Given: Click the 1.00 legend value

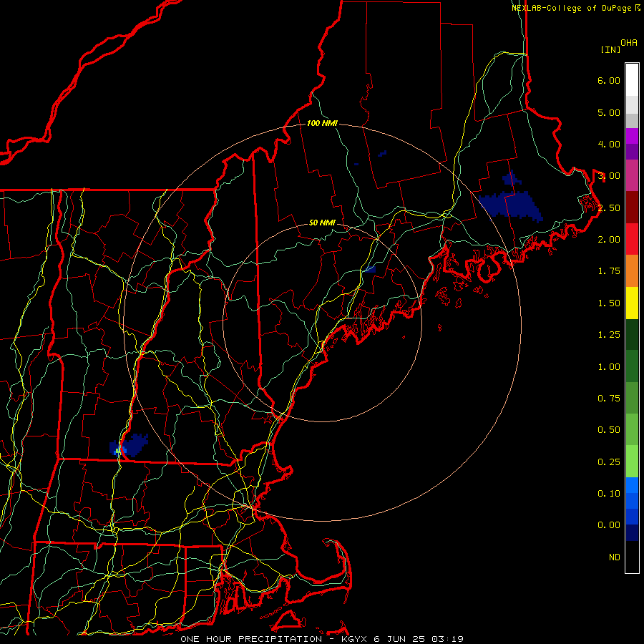Looking at the screenshot, I should pyautogui.click(x=609, y=367).
